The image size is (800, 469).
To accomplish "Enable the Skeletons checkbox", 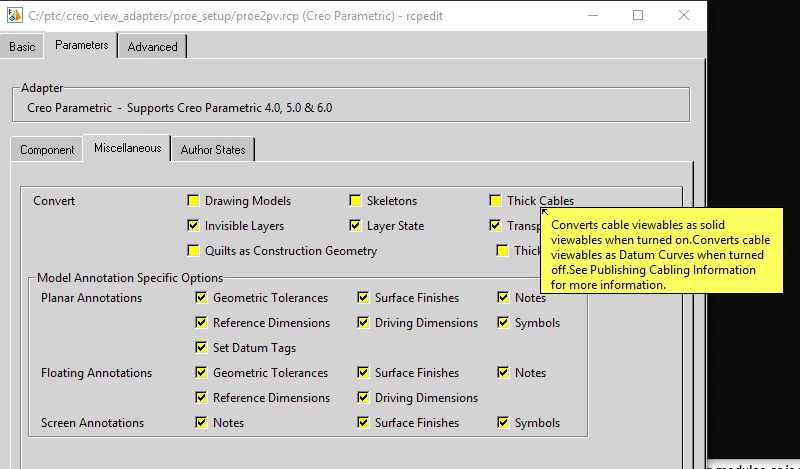I will 356,201.
